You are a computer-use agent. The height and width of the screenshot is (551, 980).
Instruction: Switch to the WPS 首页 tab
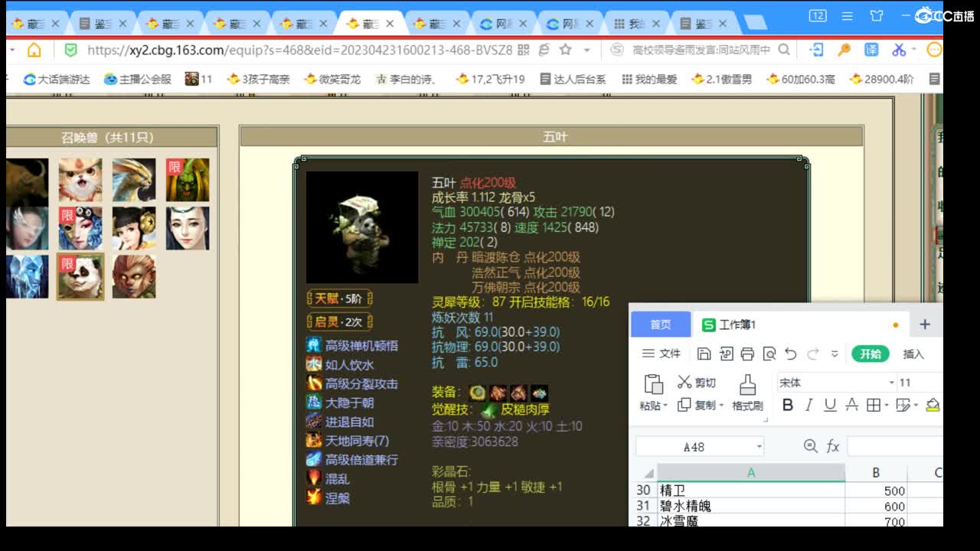pyautogui.click(x=661, y=324)
